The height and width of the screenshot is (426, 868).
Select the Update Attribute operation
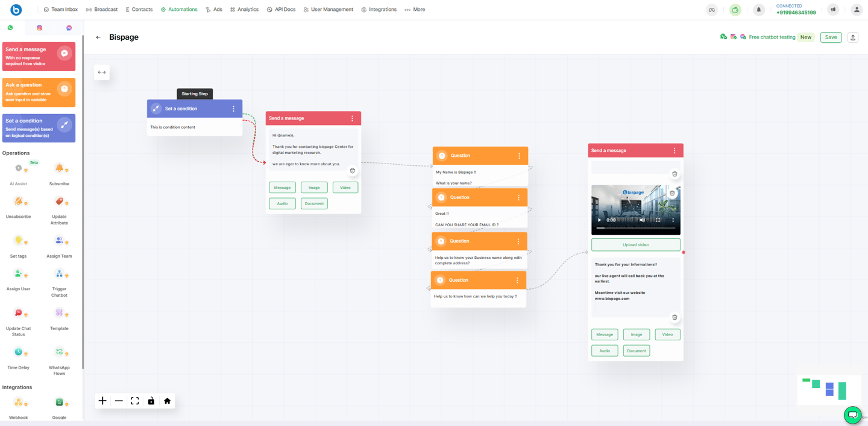click(59, 209)
